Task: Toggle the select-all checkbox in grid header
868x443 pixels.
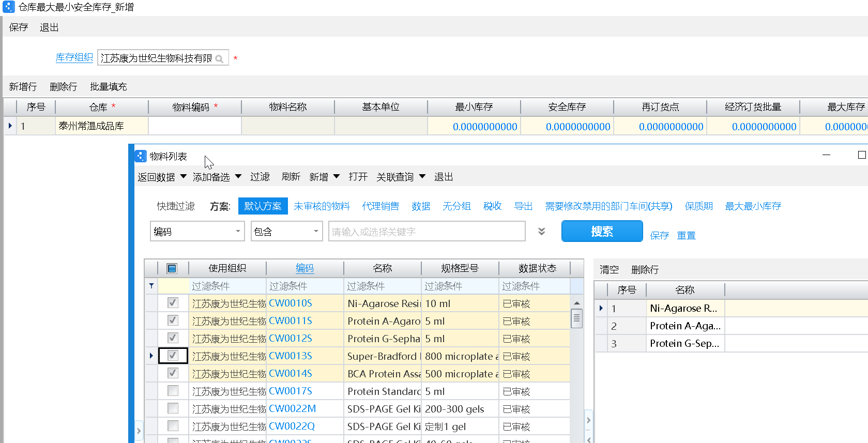Action: (172, 268)
